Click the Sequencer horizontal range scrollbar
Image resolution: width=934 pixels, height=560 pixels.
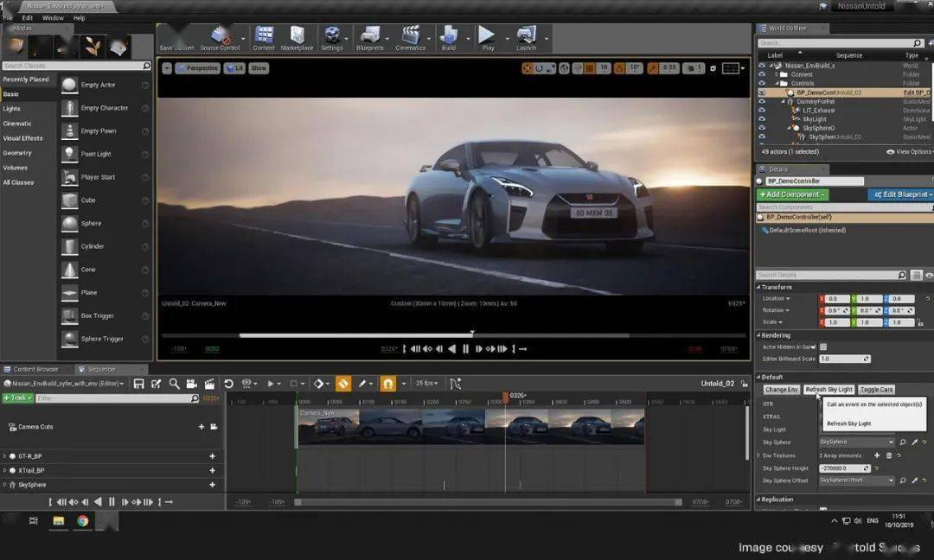(488, 502)
